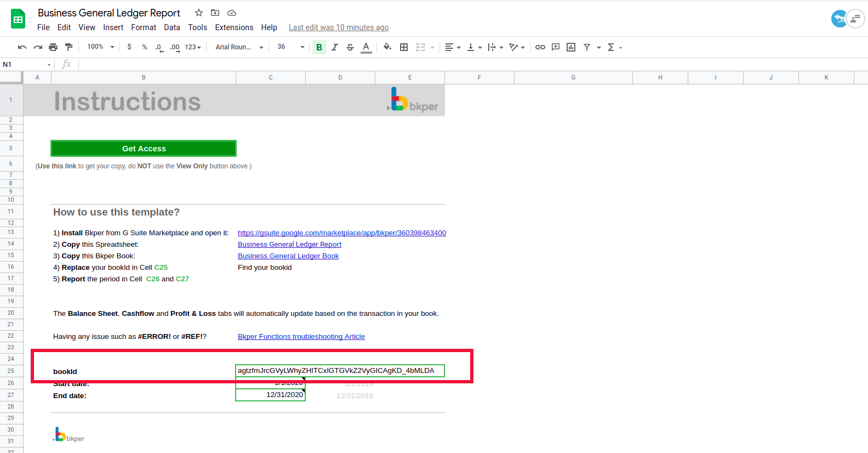Open the Help menu
Image resolution: width=868 pixels, height=453 pixels.
click(269, 27)
